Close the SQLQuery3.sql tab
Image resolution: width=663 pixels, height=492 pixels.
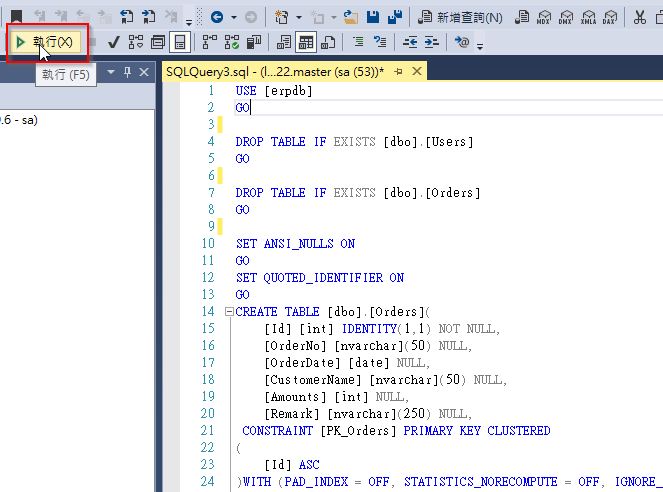tap(417, 71)
